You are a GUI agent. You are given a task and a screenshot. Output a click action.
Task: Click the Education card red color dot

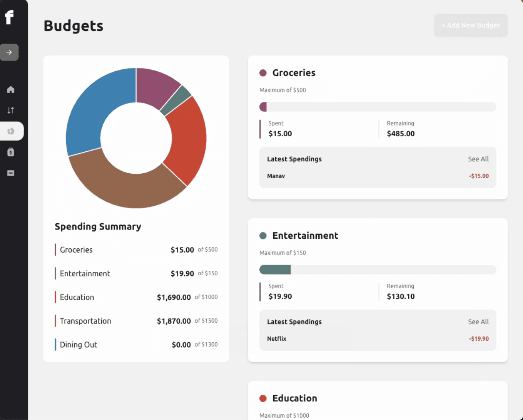[263, 398]
